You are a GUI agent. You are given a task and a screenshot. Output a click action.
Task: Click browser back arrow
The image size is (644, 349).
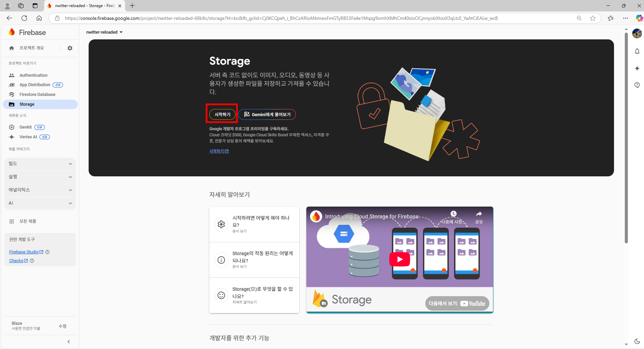9,18
